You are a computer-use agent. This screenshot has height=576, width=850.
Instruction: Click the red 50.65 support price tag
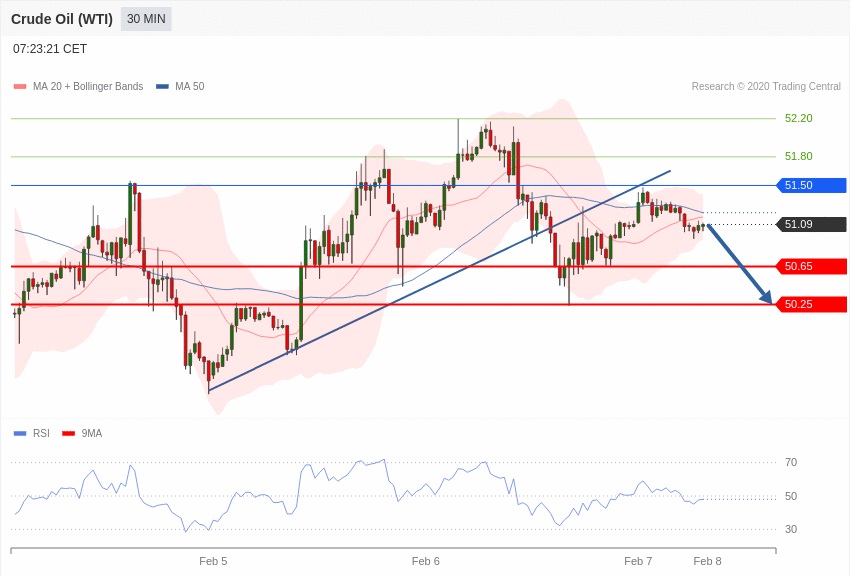click(812, 266)
